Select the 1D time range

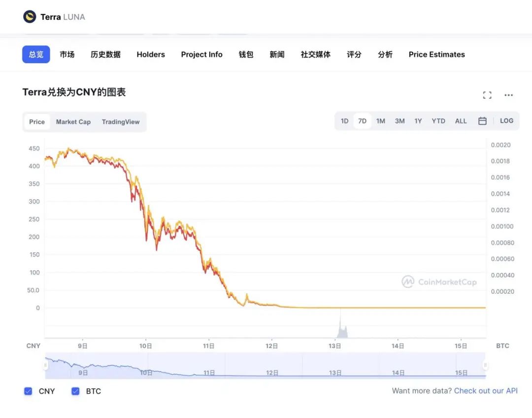pos(344,120)
